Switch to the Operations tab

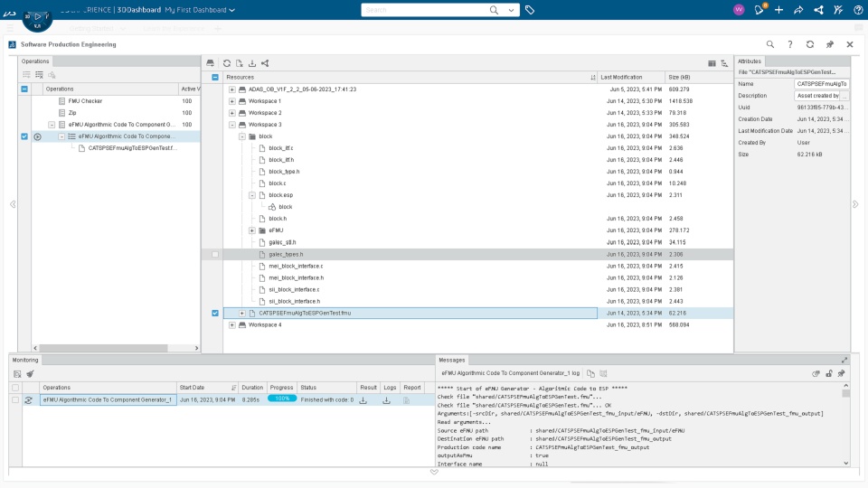pos(35,61)
